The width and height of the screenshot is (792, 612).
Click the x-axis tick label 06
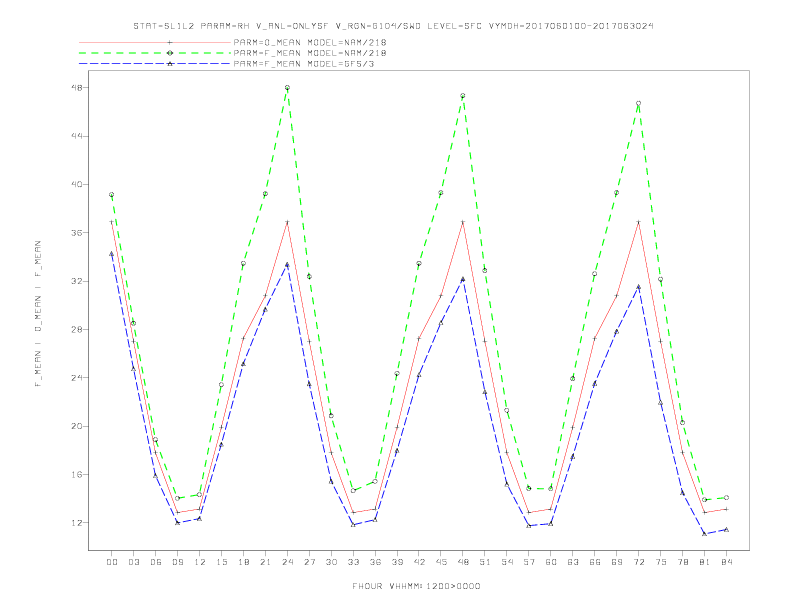pos(156,562)
